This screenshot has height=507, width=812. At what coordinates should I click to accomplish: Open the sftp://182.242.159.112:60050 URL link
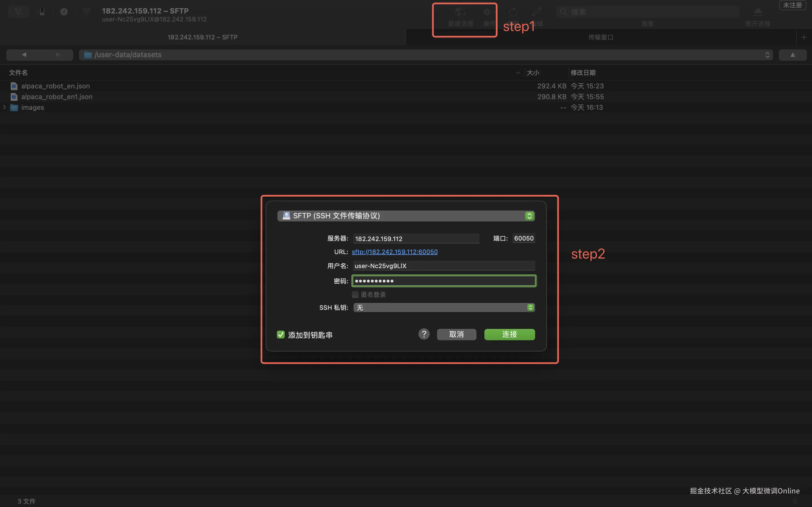click(395, 252)
